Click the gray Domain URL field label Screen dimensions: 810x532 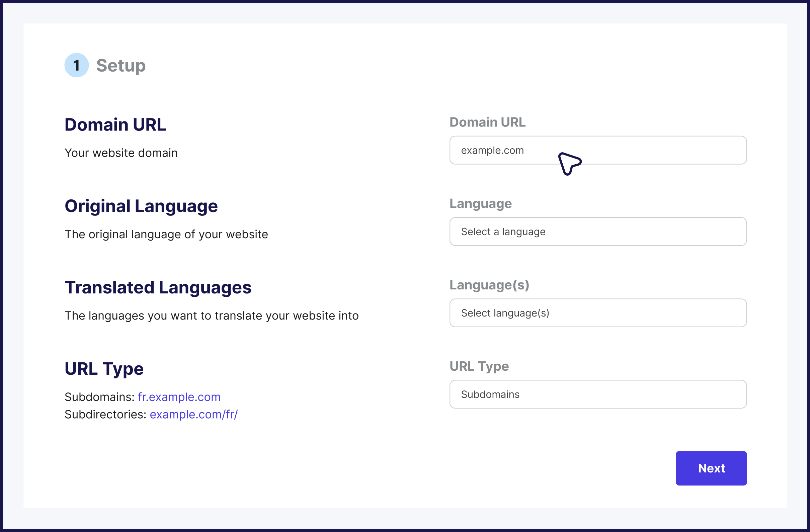[487, 122]
